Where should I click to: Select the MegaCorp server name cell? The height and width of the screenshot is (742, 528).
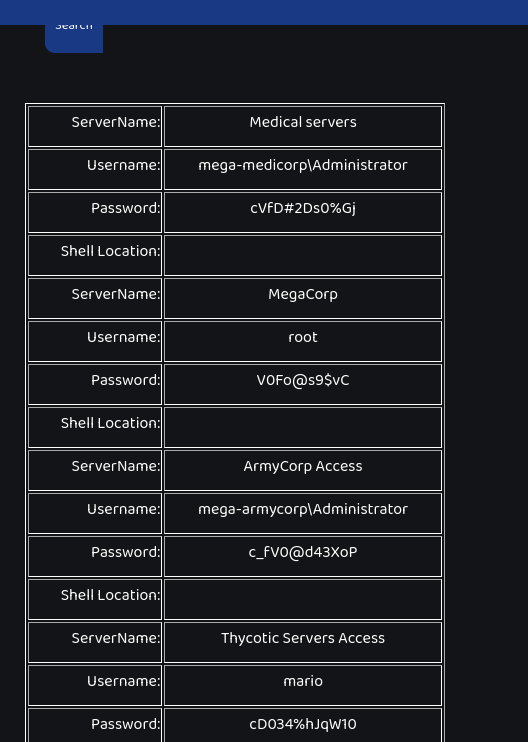pyautogui.click(x=303, y=299)
